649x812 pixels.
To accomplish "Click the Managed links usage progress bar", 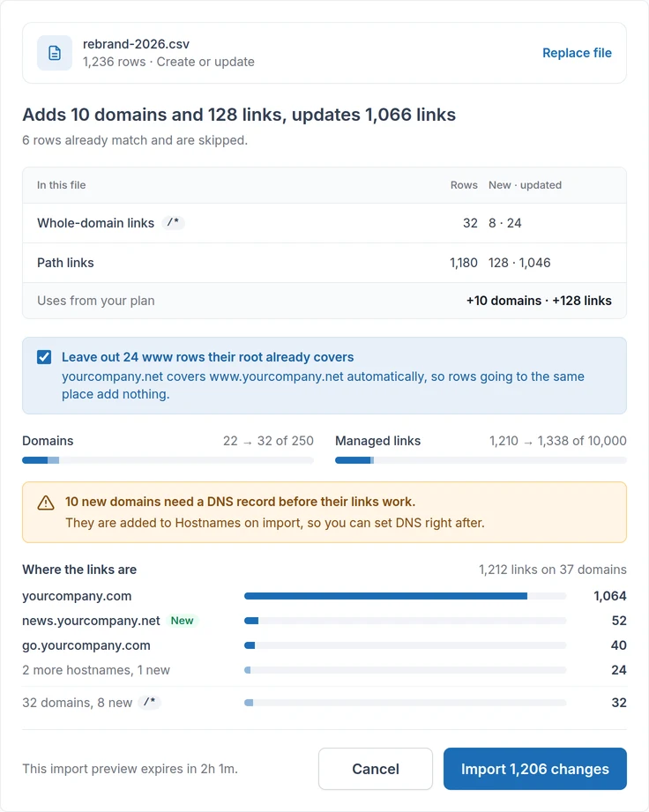I will click(481, 460).
